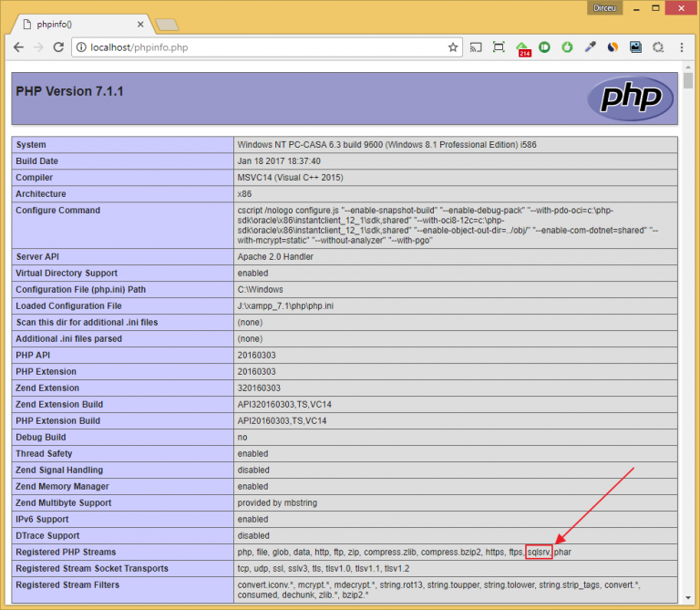Viewport: 700px width, 610px height.
Task: Click the eyedropper color picker extension
Action: click(x=590, y=47)
